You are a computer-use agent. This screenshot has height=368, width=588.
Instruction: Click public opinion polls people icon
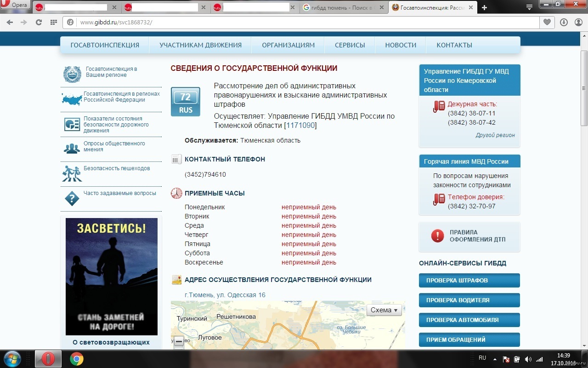pyautogui.click(x=72, y=148)
